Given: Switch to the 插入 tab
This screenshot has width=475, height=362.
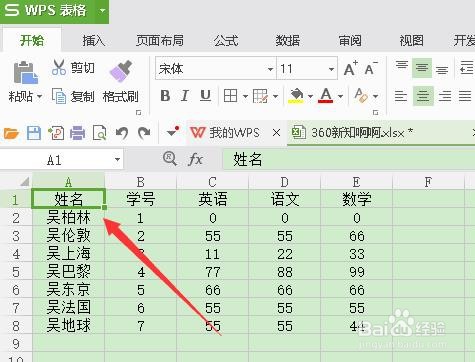Looking at the screenshot, I should click(x=94, y=41).
